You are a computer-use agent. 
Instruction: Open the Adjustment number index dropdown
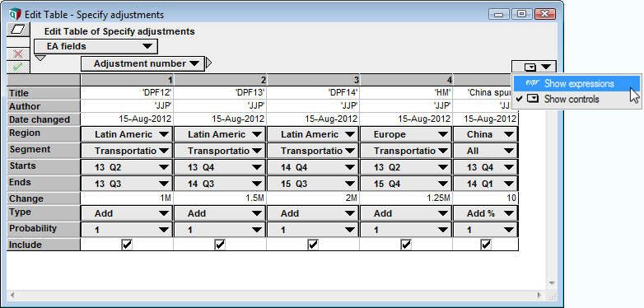click(142, 63)
